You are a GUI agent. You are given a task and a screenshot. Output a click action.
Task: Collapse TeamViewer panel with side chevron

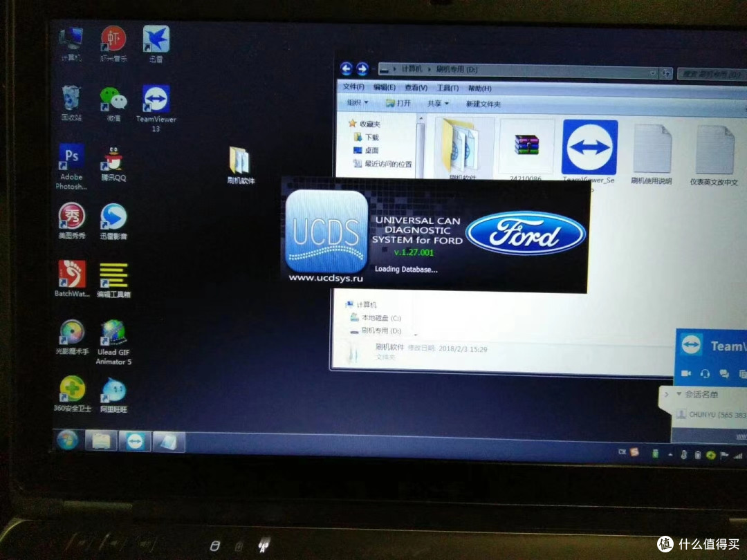(x=667, y=394)
